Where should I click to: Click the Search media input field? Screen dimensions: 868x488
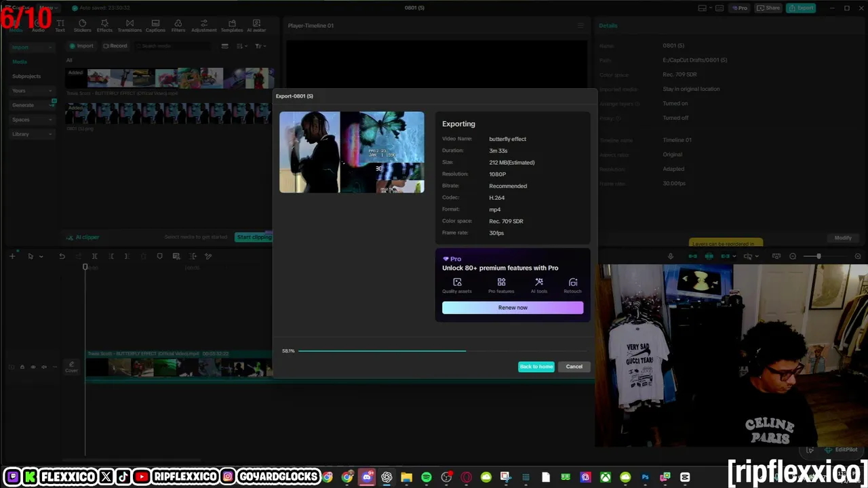(173, 46)
